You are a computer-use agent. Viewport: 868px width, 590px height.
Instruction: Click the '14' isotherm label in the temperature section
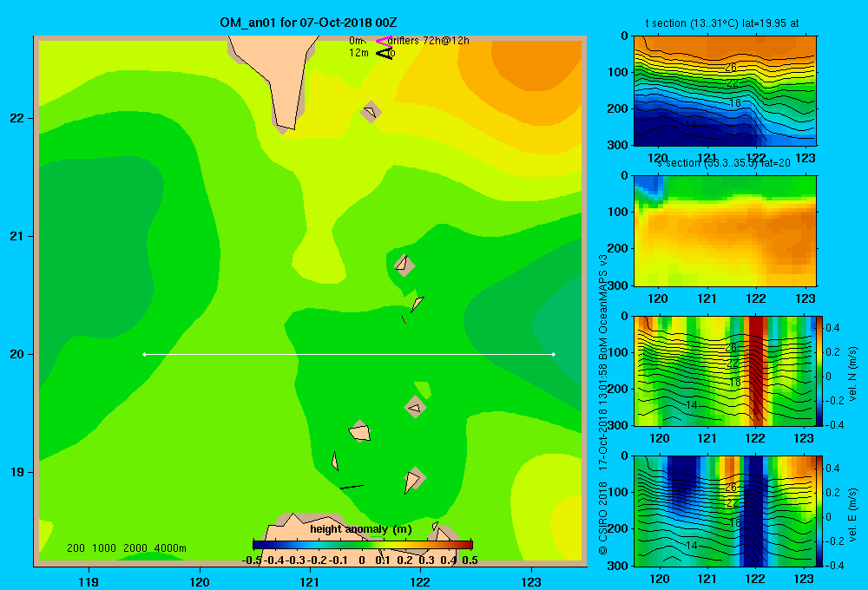click(691, 125)
